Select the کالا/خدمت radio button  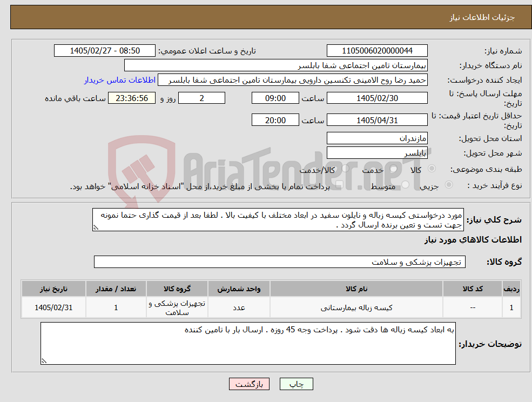coord(346,169)
